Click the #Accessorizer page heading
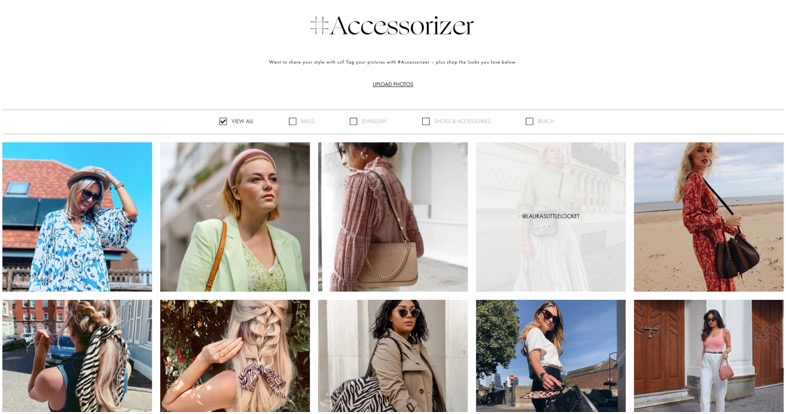Image resolution: width=786 pixels, height=414 pixels. [x=392, y=26]
